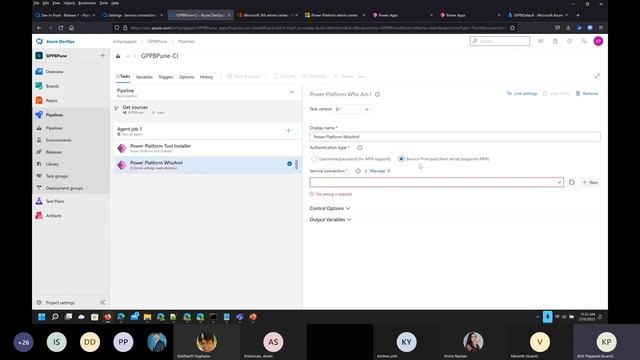Screen dimensions: 640x360
Task: Click the Discard button in the toolbar
Action: click(x=284, y=76)
